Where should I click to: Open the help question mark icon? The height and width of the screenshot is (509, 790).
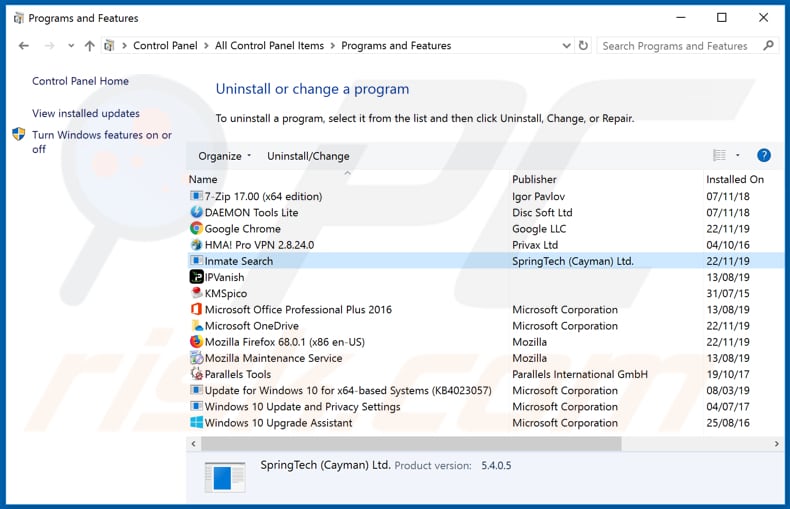(x=764, y=155)
